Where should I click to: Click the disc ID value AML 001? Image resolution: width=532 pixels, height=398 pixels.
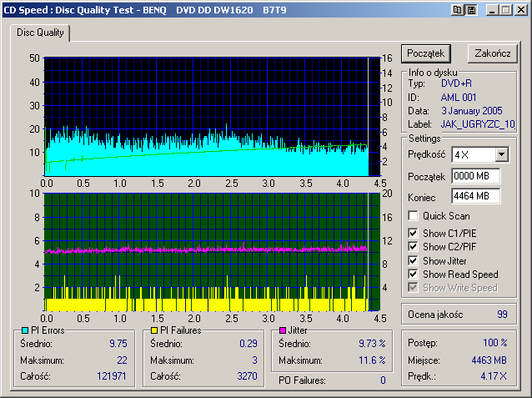click(x=459, y=98)
